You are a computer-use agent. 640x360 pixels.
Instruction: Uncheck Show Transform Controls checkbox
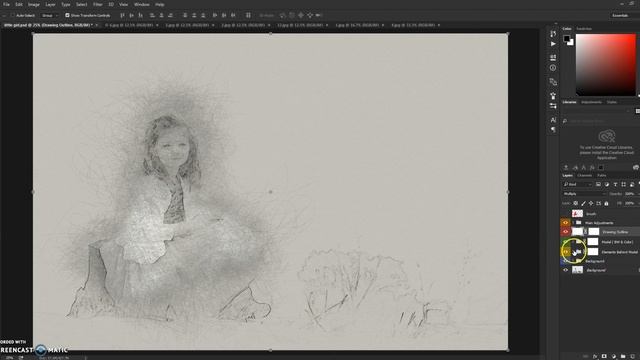pos(67,15)
